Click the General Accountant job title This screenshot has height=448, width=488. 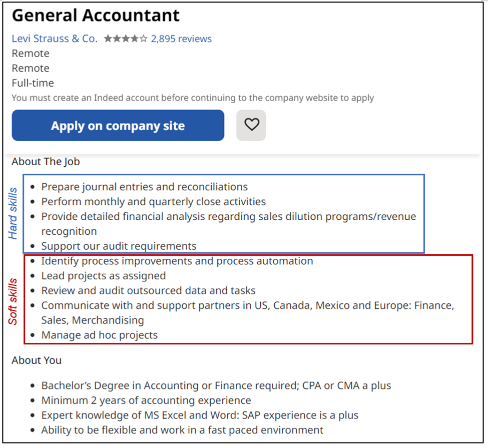(x=96, y=16)
